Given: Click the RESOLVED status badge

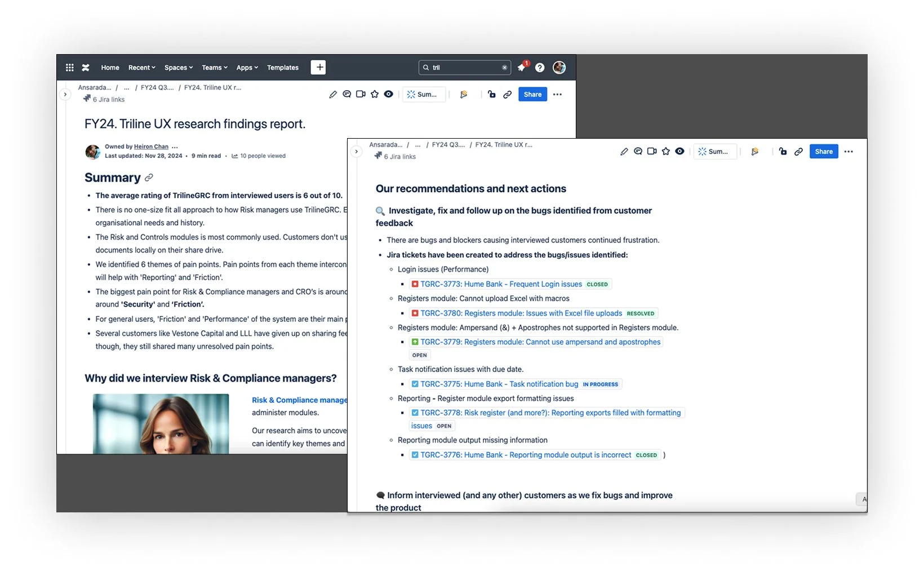Looking at the screenshot, I should 641,313.
